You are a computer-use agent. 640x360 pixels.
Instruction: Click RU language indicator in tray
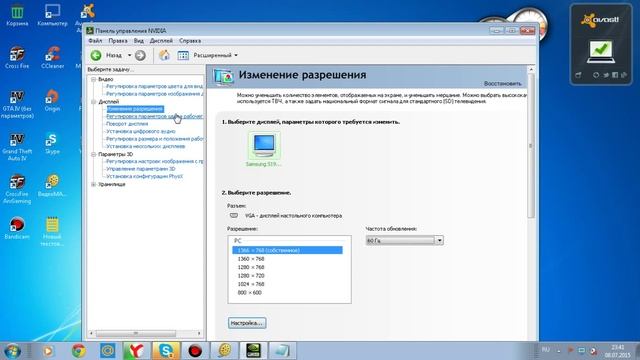point(546,350)
